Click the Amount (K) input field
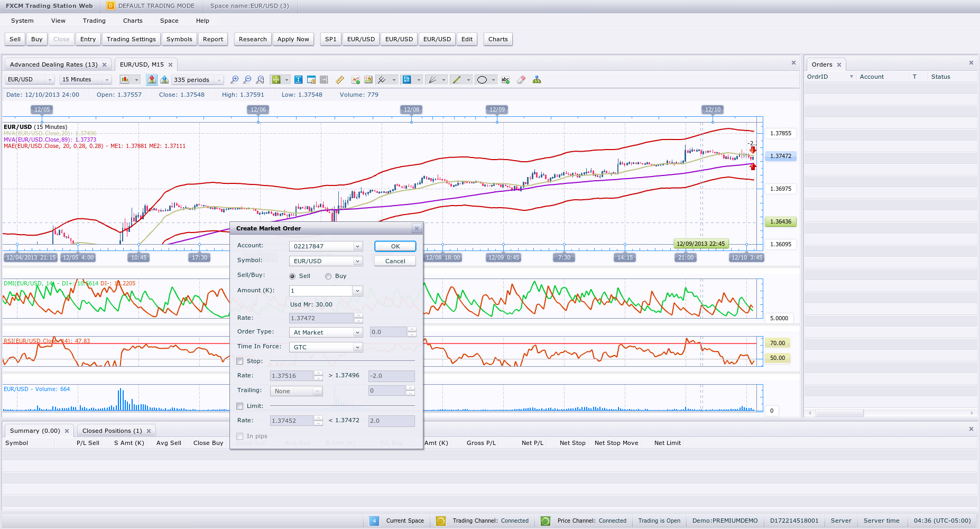The image size is (980, 529). click(320, 291)
